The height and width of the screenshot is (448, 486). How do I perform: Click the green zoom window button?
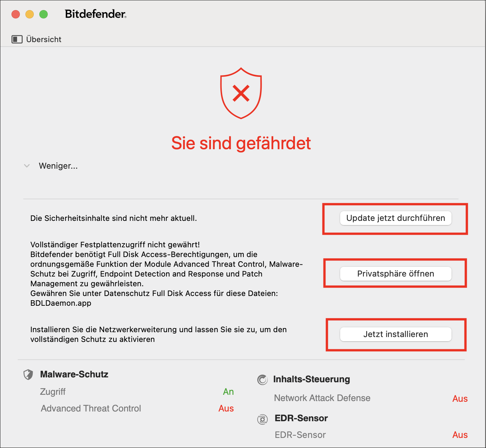(44, 14)
